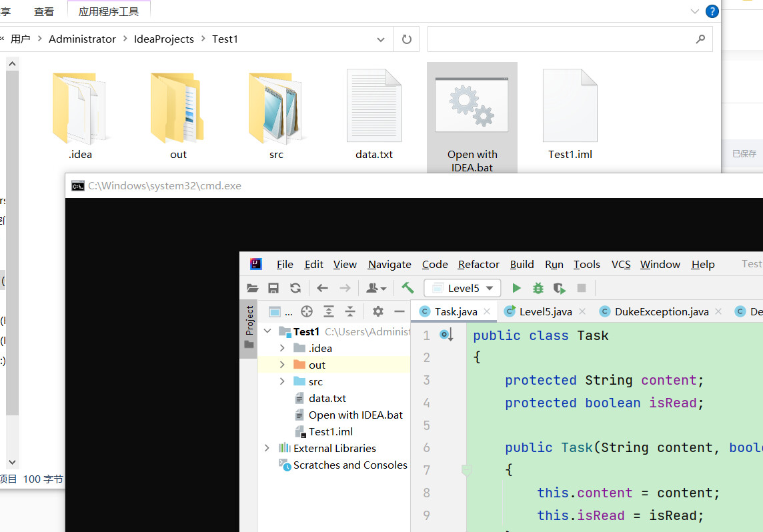Open the Project view selector dropdown
Viewport: 763px width, 532px height.
281,311
